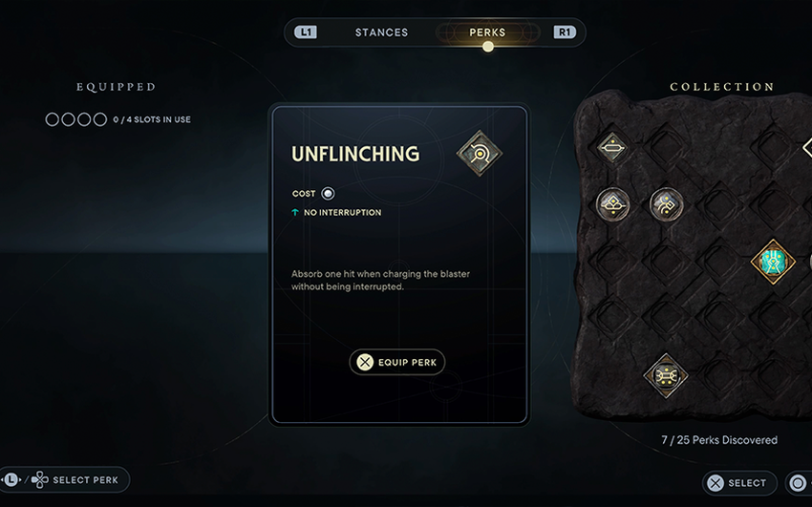
Task: Open the Perks tab
Action: [487, 32]
